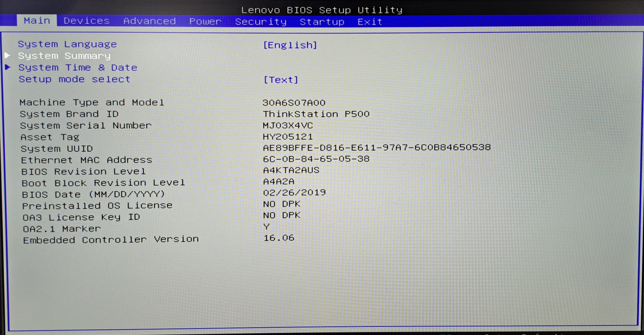Open the Exit tab

(370, 22)
